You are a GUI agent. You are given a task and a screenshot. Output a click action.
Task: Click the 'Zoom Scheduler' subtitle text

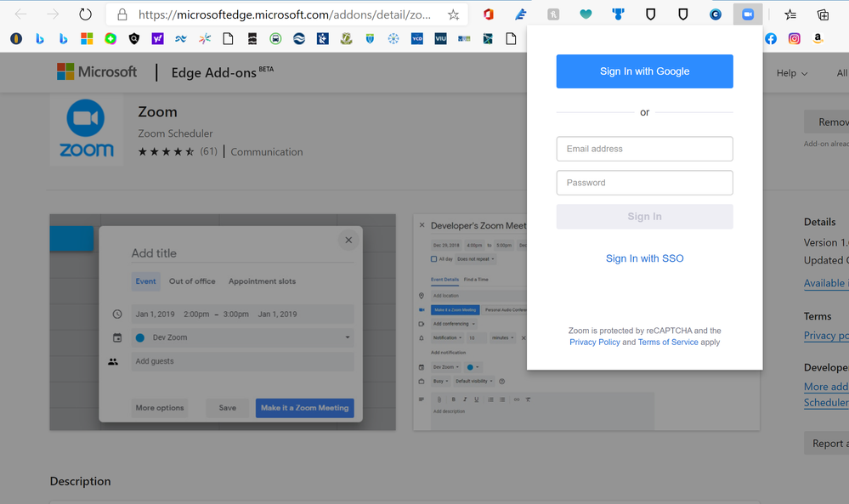175,133
